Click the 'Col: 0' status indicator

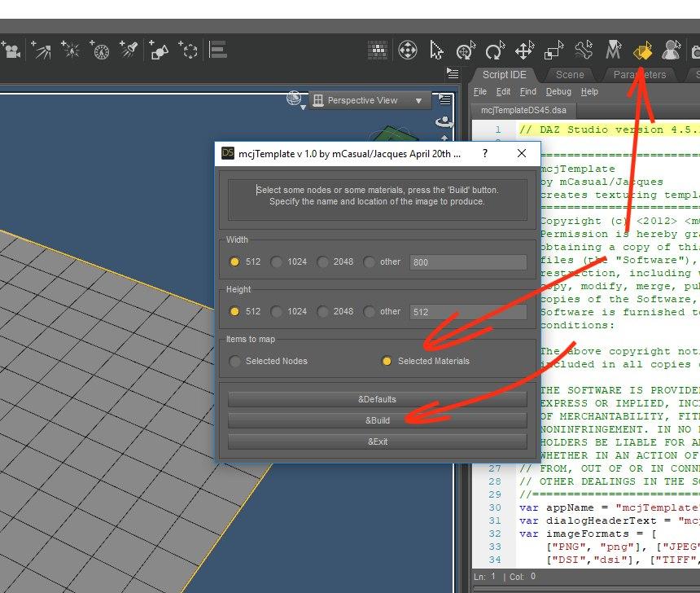pos(523,577)
